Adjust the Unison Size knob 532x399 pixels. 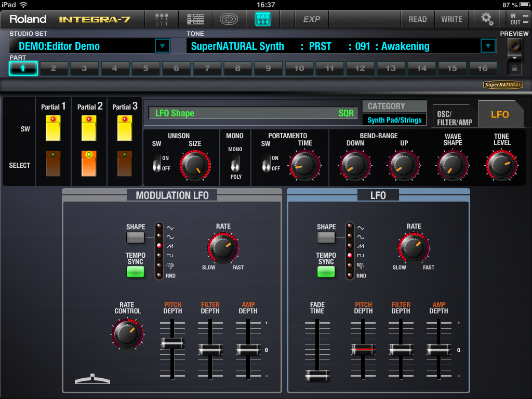coord(195,165)
